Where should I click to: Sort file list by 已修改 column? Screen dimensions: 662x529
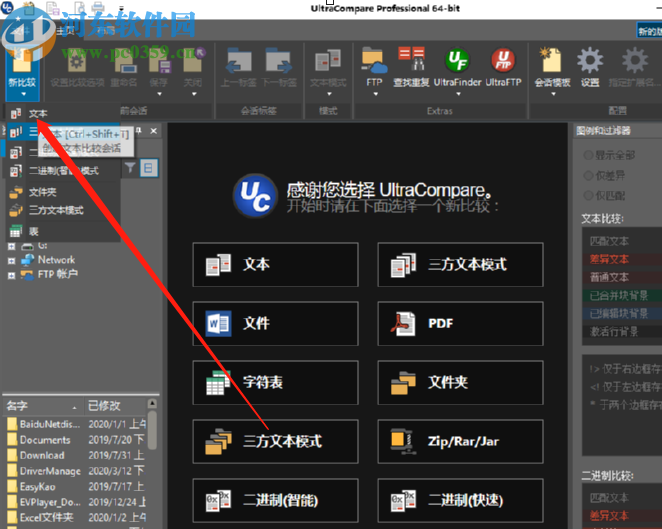(115, 406)
